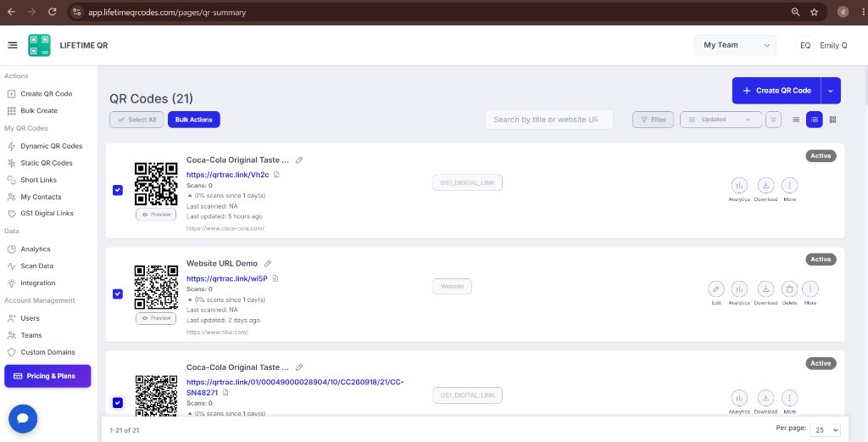Uncheck the Website URL Demo checkbox

[x=117, y=294]
